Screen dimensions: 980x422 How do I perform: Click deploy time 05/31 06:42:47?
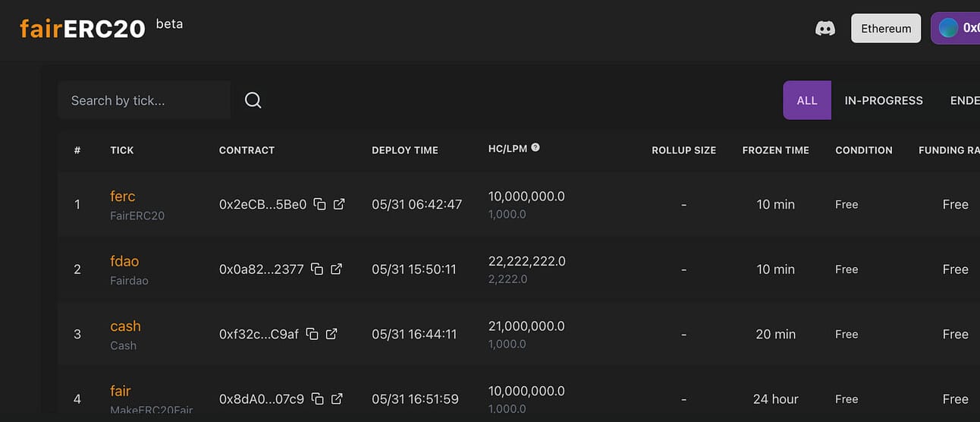click(416, 204)
